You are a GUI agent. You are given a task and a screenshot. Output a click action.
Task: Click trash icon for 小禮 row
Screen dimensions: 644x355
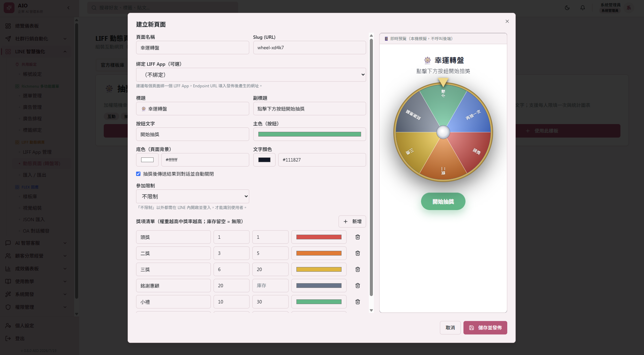pos(358,302)
